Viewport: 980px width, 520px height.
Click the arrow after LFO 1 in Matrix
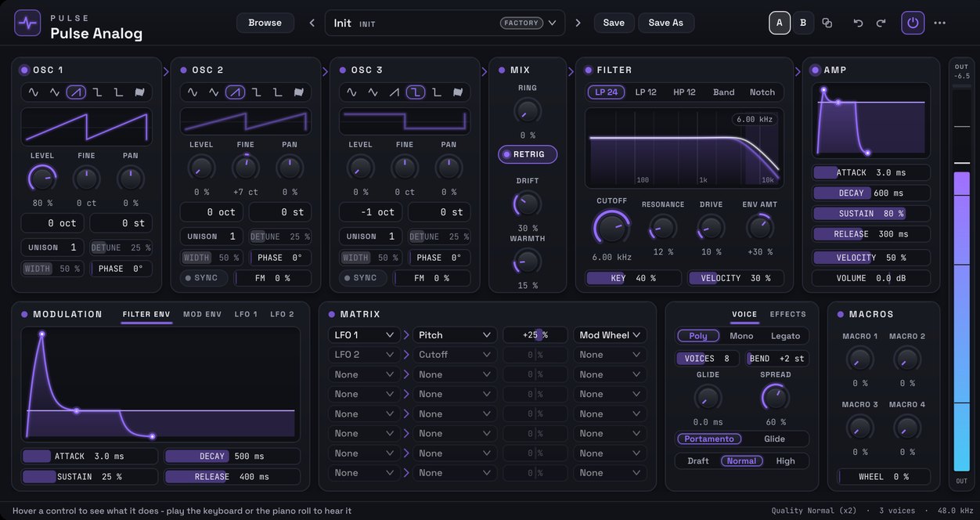406,335
